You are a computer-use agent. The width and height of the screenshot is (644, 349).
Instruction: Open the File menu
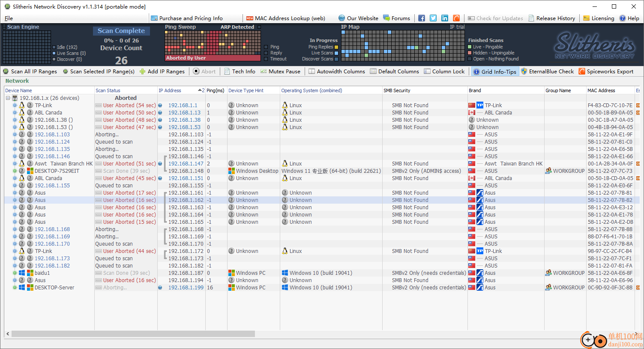pos(9,18)
